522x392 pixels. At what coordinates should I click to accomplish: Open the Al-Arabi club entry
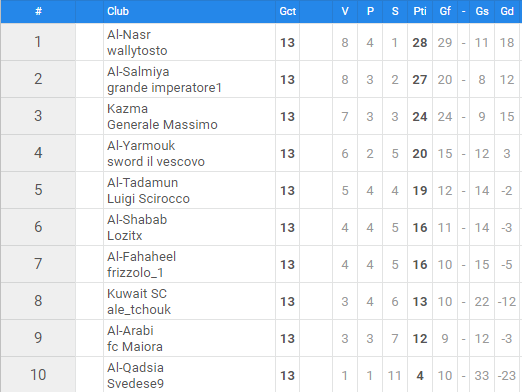tap(130, 331)
